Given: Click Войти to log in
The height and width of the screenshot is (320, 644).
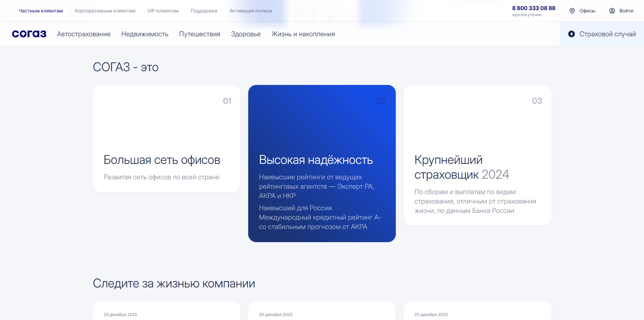Looking at the screenshot, I should 626,10.
